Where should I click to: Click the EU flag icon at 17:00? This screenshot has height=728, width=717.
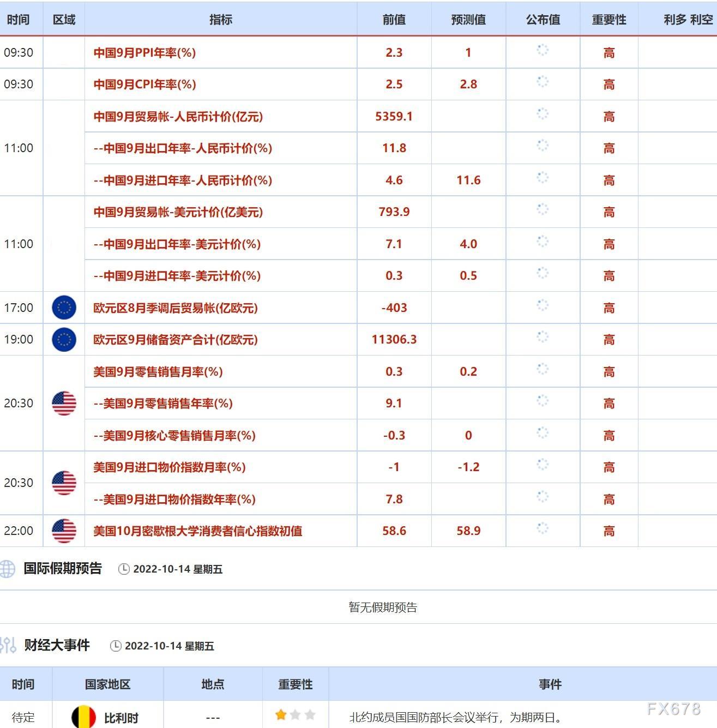pyautogui.click(x=64, y=308)
